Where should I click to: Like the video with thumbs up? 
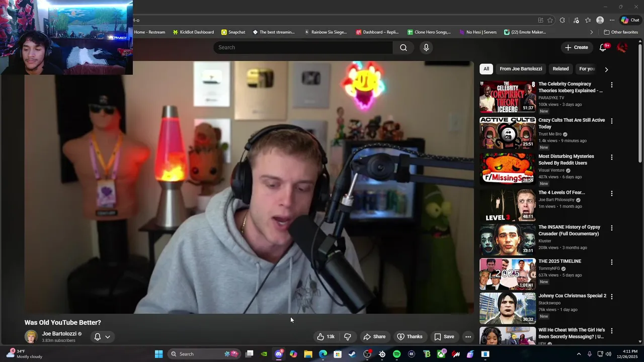(326, 337)
